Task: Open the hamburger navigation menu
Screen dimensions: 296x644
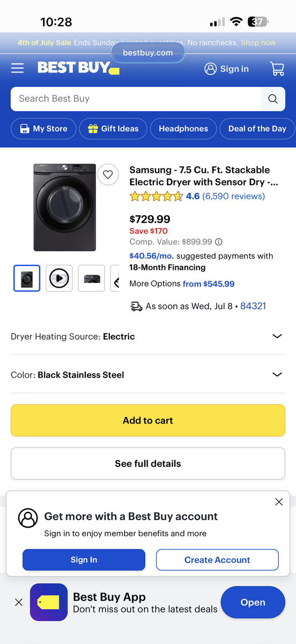Action: 18,68
